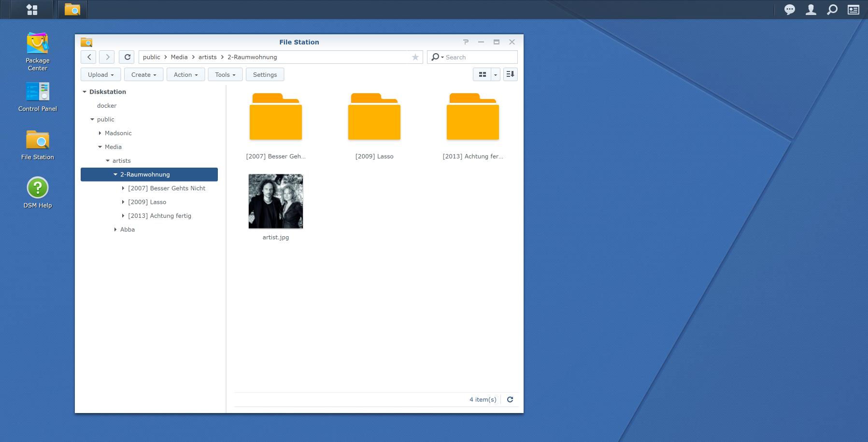Click the refresh folder icon in navigation bar
This screenshot has width=868, height=442.
(x=127, y=57)
